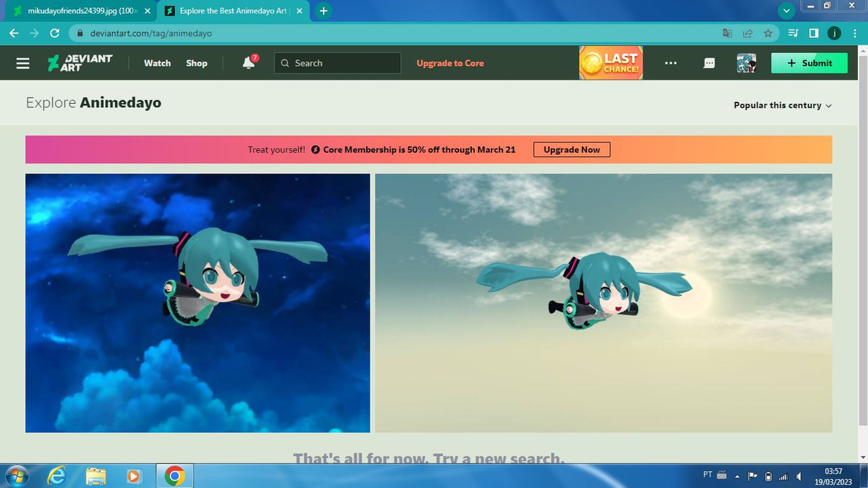The image size is (868, 488).
Task: Reload the current page
Action: coord(55,33)
